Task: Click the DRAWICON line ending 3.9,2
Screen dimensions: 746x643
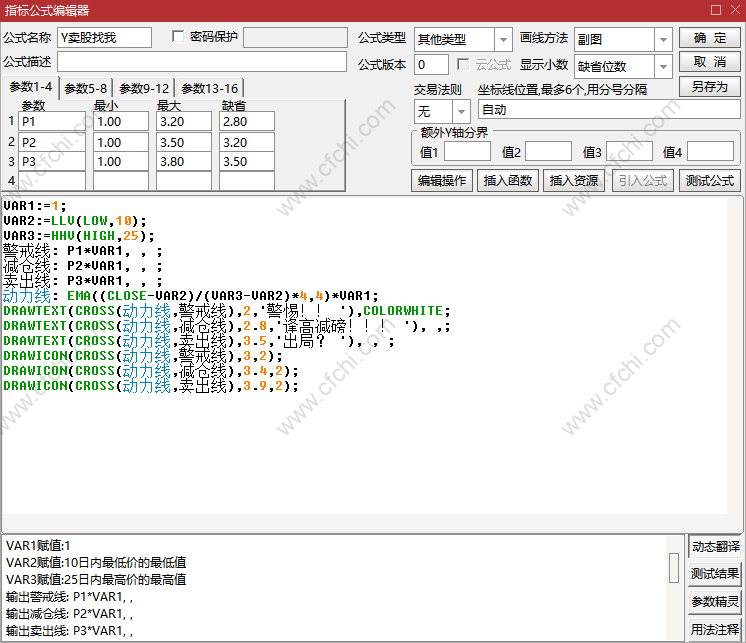Action: (151, 386)
